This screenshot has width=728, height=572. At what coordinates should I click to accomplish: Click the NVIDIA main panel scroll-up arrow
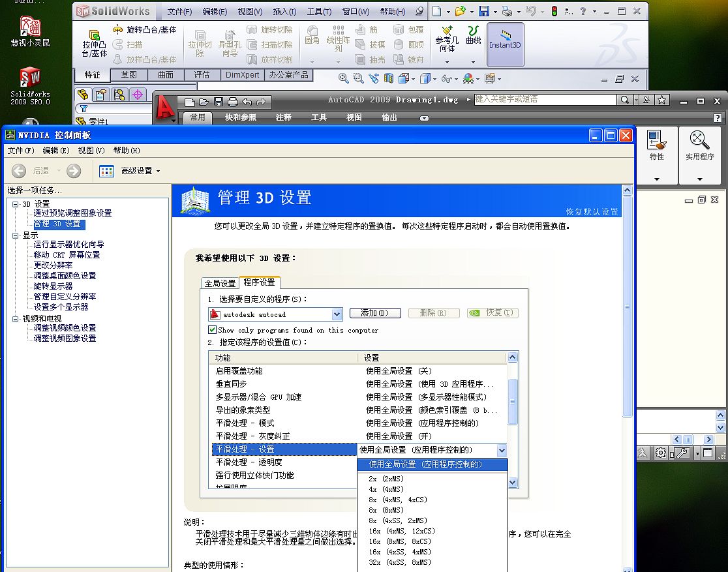click(x=628, y=190)
